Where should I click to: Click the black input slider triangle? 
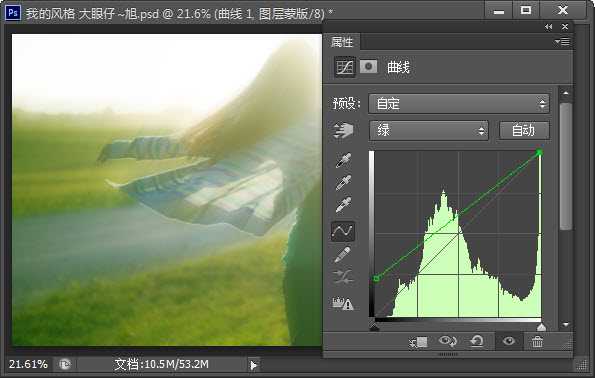(x=374, y=327)
